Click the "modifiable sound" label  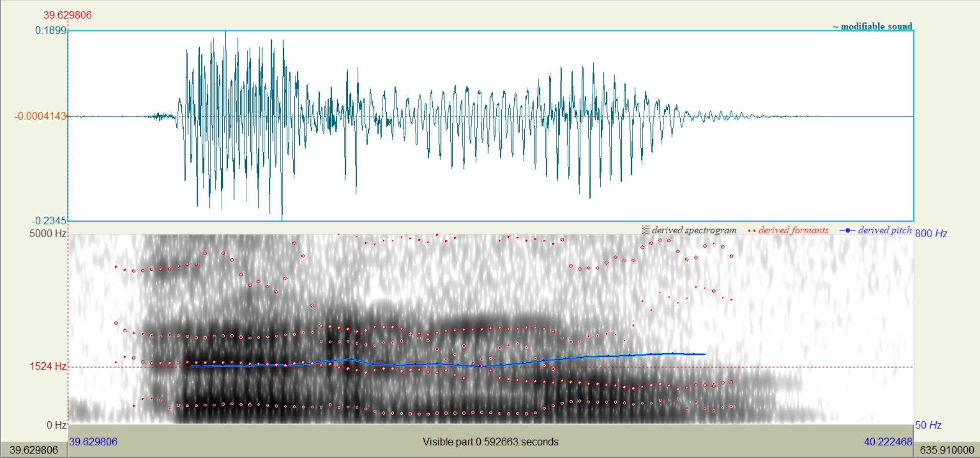point(876,26)
